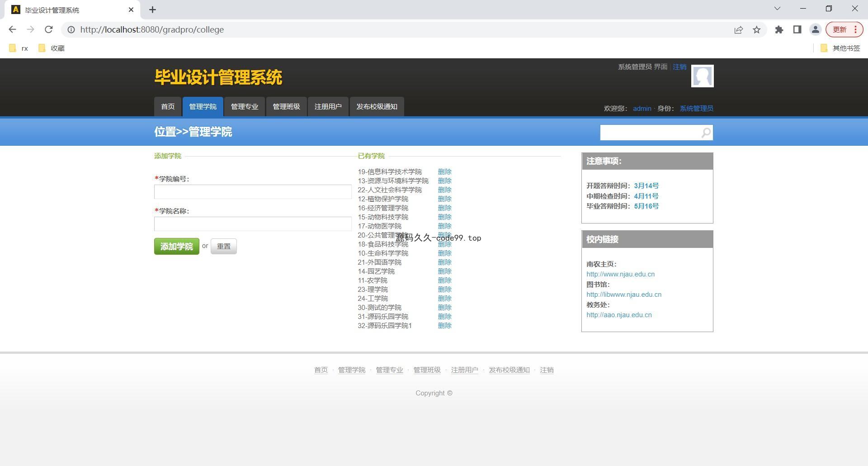Open the 首页 navigation tab
The width and height of the screenshot is (868, 466).
point(168,107)
